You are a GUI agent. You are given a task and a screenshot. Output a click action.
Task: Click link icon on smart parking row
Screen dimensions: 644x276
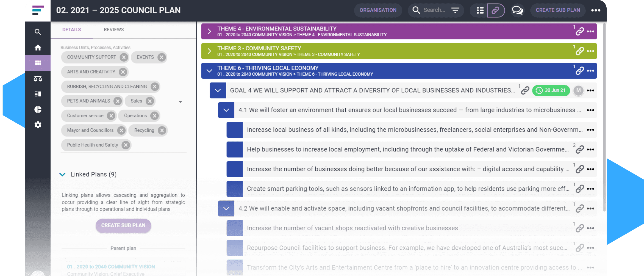click(580, 189)
